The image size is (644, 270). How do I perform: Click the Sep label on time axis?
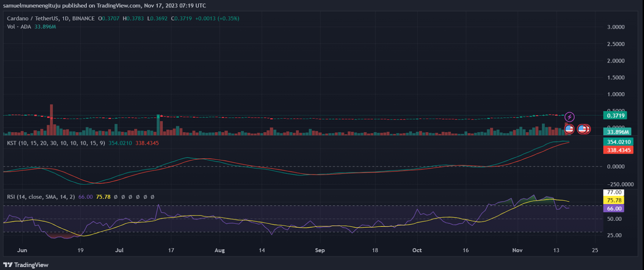click(320, 250)
